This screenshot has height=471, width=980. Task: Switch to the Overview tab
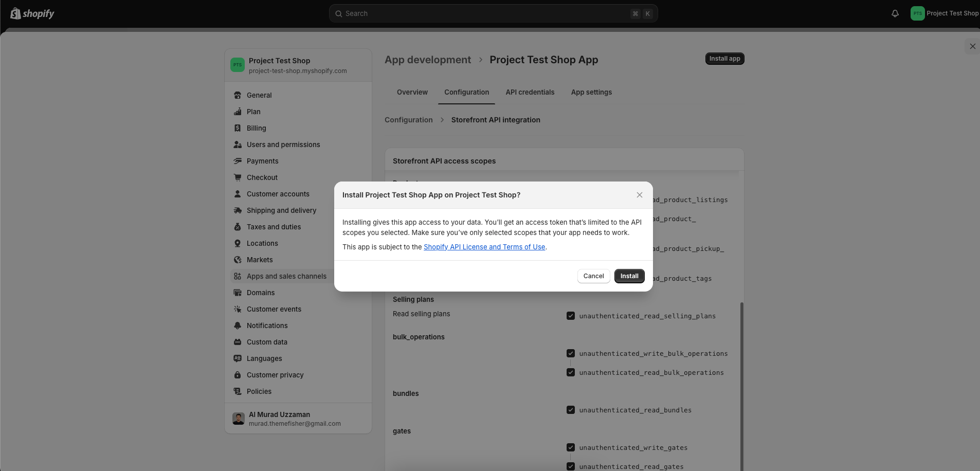pos(412,92)
